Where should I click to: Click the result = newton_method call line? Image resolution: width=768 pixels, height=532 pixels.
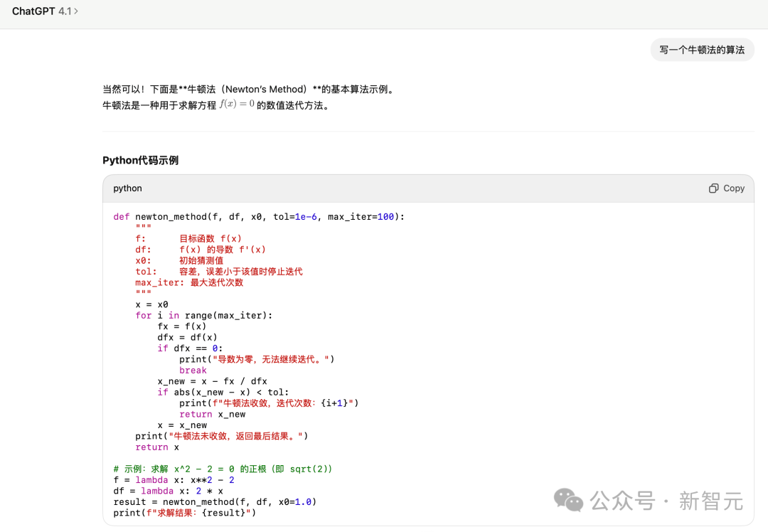point(214,501)
